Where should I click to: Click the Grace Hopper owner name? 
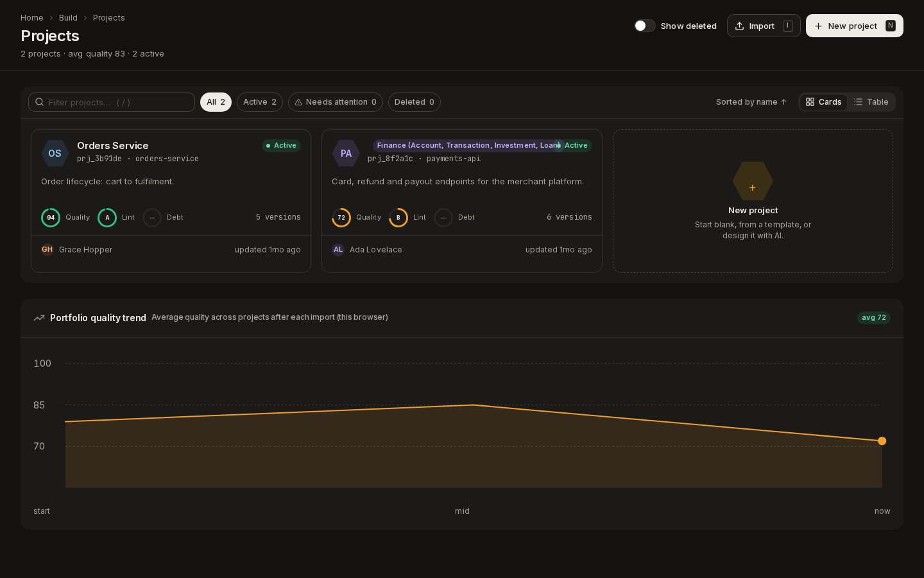(86, 250)
